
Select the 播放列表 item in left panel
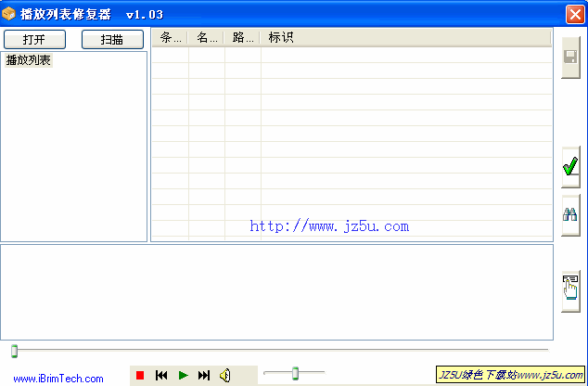pos(29,60)
